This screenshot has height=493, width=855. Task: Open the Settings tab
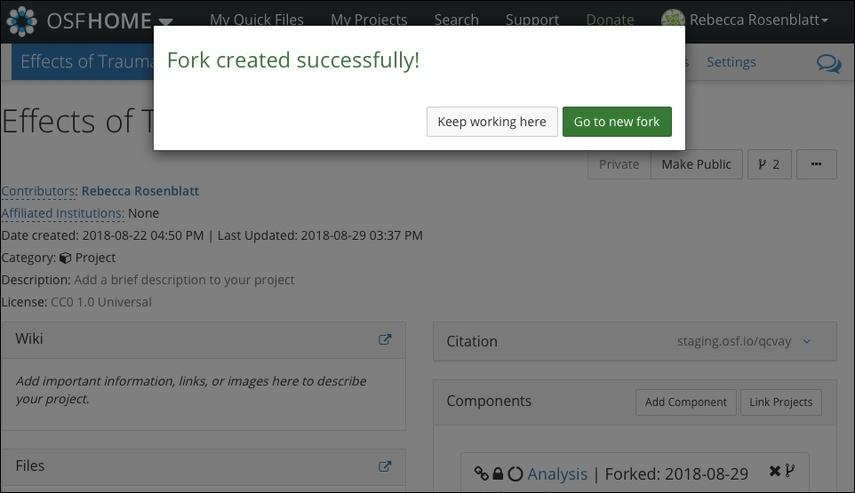(731, 62)
